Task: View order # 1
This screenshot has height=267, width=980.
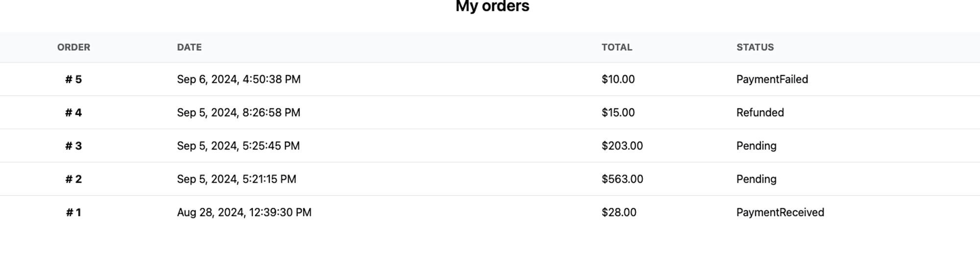Action: click(x=73, y=213)
